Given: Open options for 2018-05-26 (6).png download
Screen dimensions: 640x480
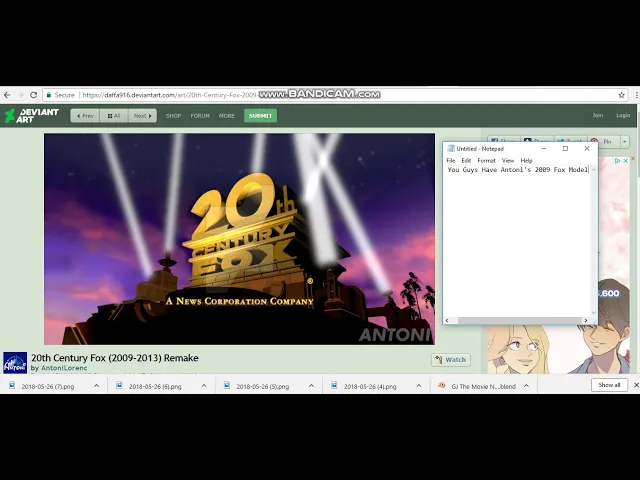Looking at the screenshot, I should (204, 386).
